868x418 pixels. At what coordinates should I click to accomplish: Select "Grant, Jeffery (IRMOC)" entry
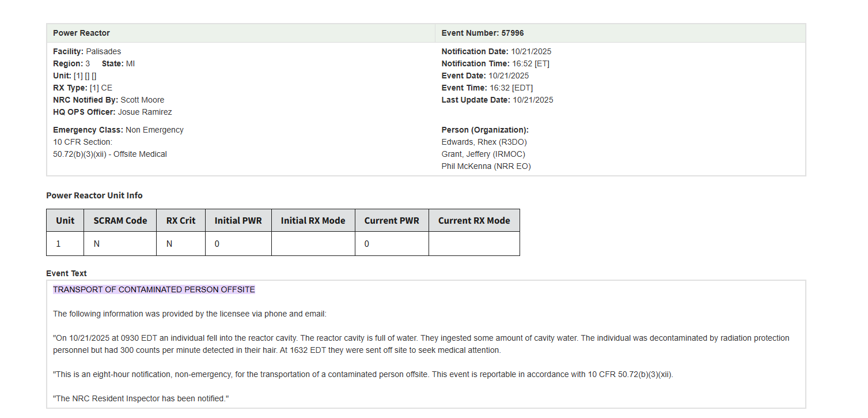click(483, 154)
